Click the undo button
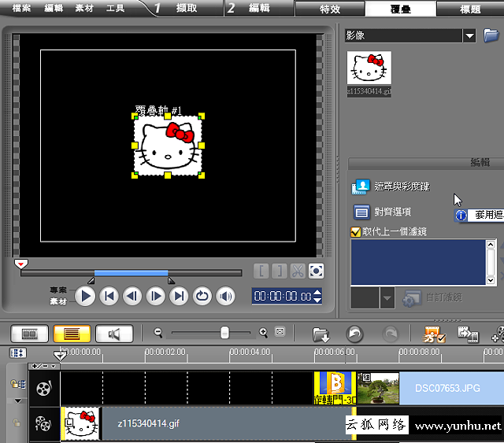Screen dimensions: 504x443 (x=354, y=334)
